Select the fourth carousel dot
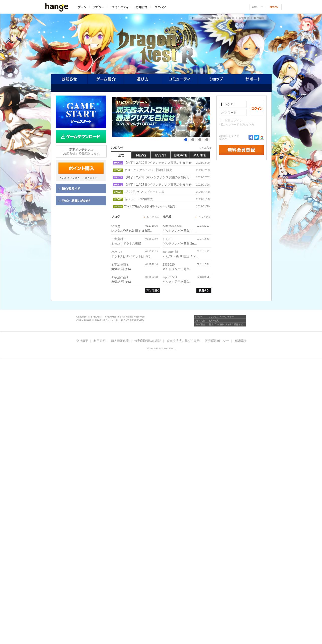This screenshot has width=322, height=644. coord(207,140)
